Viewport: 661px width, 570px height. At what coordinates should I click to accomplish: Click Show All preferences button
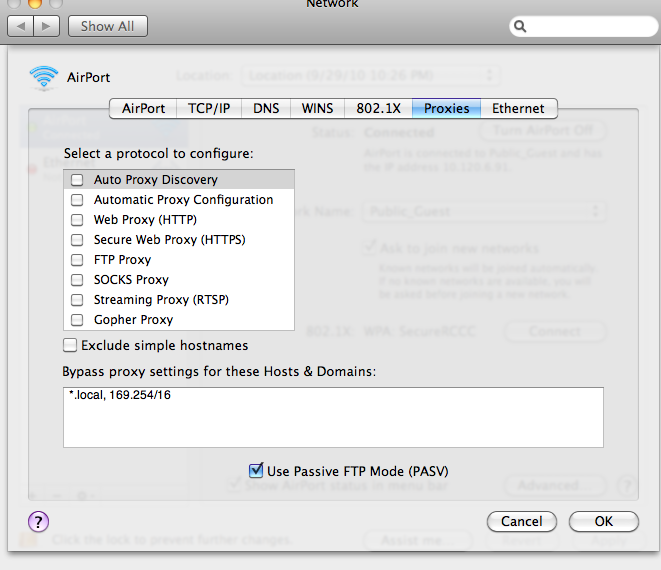107,27
